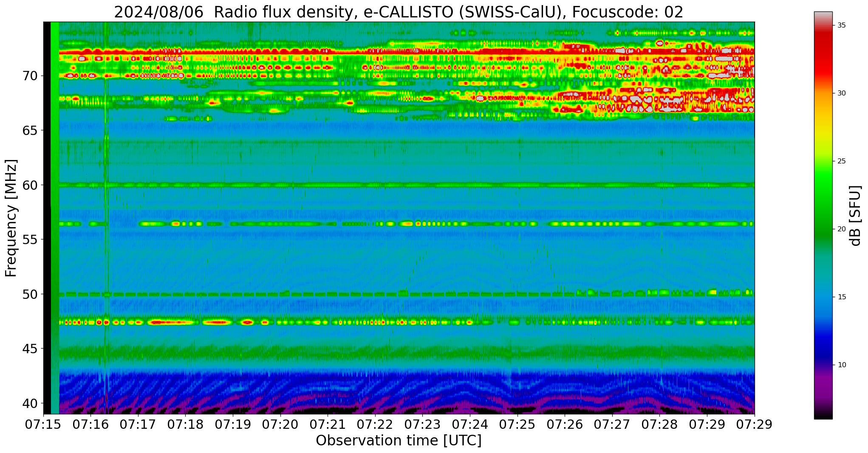Viewport: 868px width, 453px height.
Task: Click the 65 MHz frequency tick label
Action: pos(30,130)
